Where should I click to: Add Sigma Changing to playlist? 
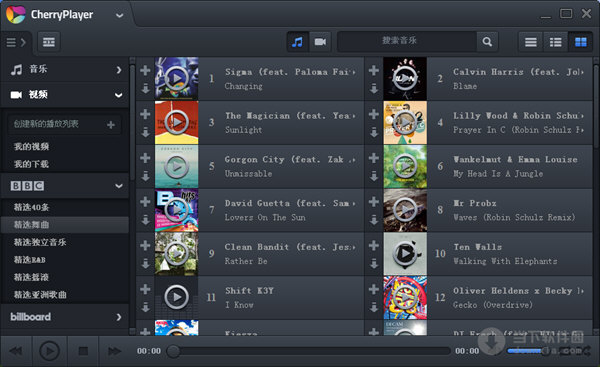click(145, 70)
